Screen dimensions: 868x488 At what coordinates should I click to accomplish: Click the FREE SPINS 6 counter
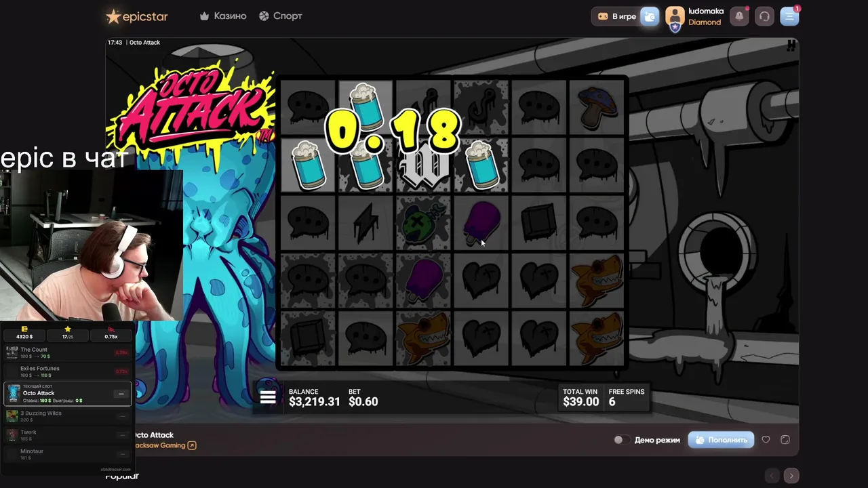627,398
